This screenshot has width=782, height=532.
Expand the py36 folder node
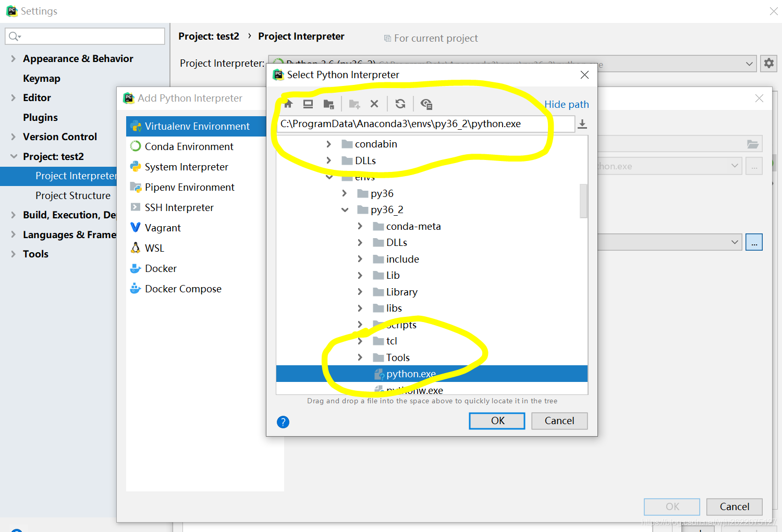tap(344, 193)
